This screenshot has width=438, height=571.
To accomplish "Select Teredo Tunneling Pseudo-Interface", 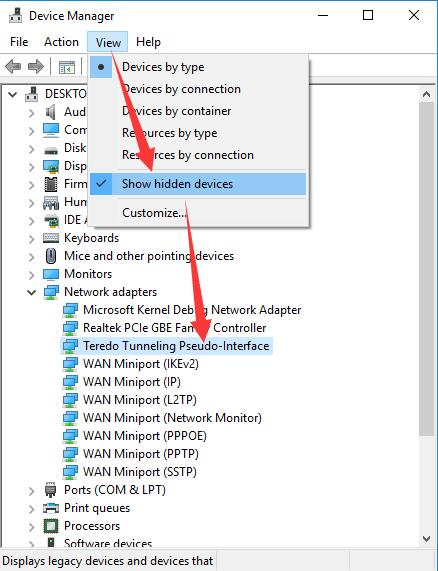I will [x=176, y=346].
